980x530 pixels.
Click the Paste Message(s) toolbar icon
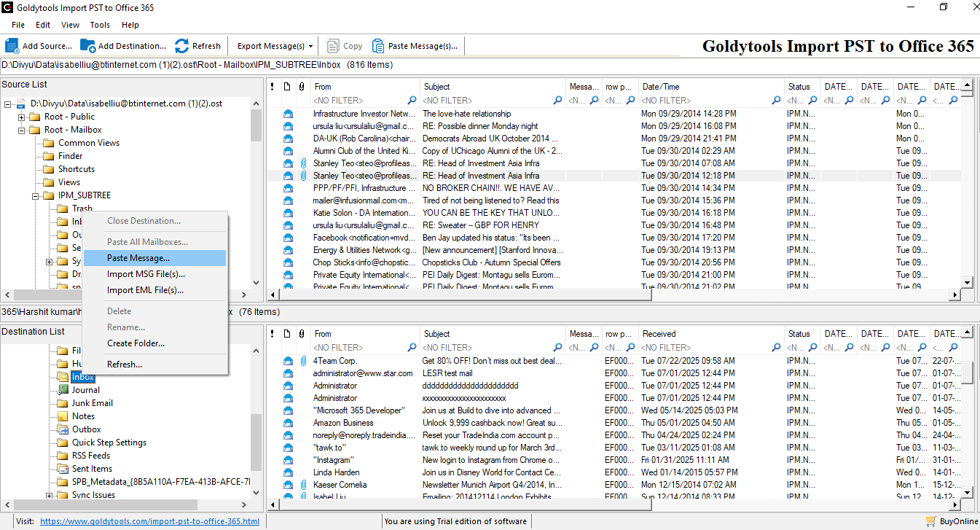tap(379, 45)
